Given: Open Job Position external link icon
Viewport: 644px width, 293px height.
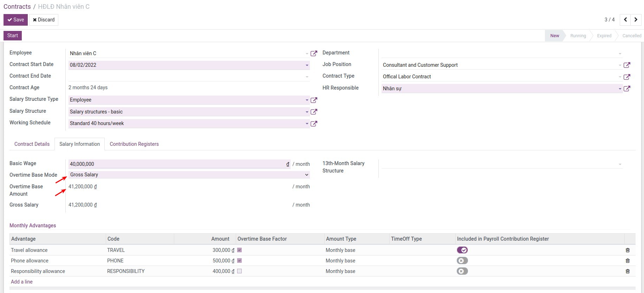Looking at the screenshot, I should [x=626, y=65].
